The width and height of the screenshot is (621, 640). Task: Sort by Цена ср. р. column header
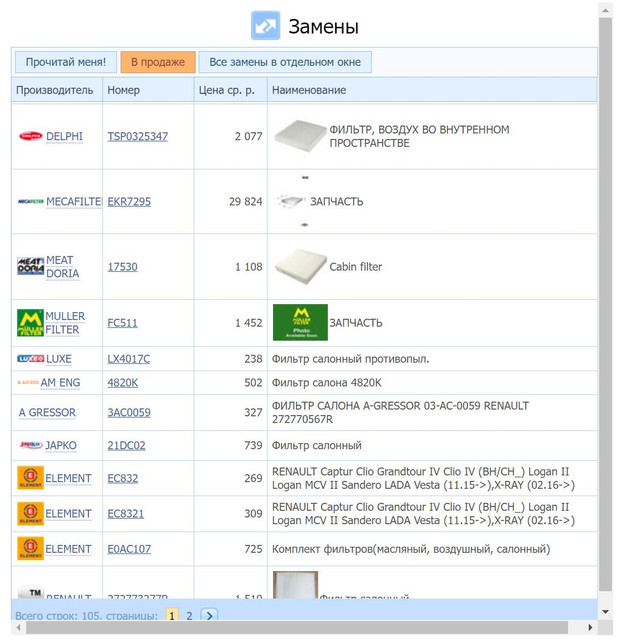(231, 90)
